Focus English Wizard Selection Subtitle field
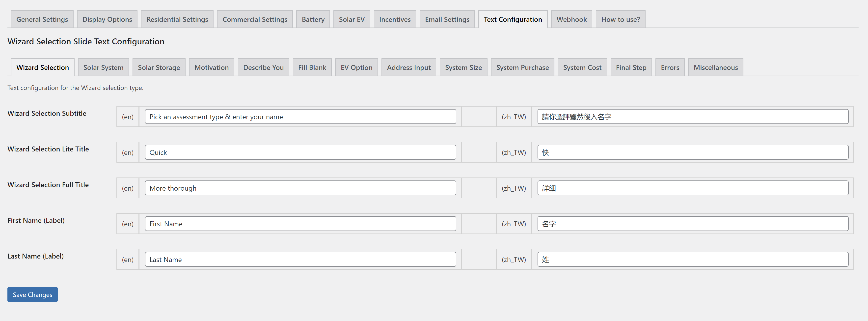 (x=300, y=117)
